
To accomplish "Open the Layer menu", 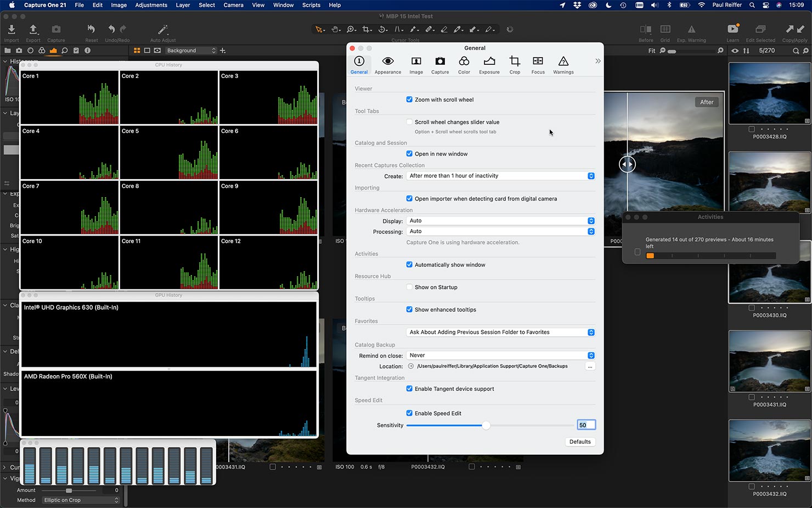I will (183, 5).
